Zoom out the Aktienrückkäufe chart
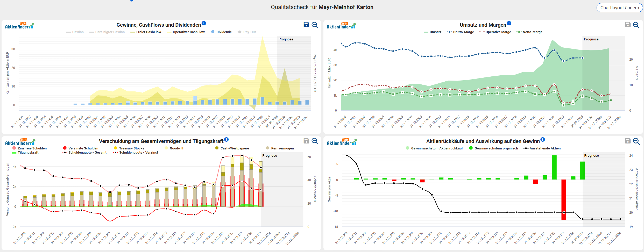Image resolution: width=644 pixels, height=252 pixels. [636, 141]
